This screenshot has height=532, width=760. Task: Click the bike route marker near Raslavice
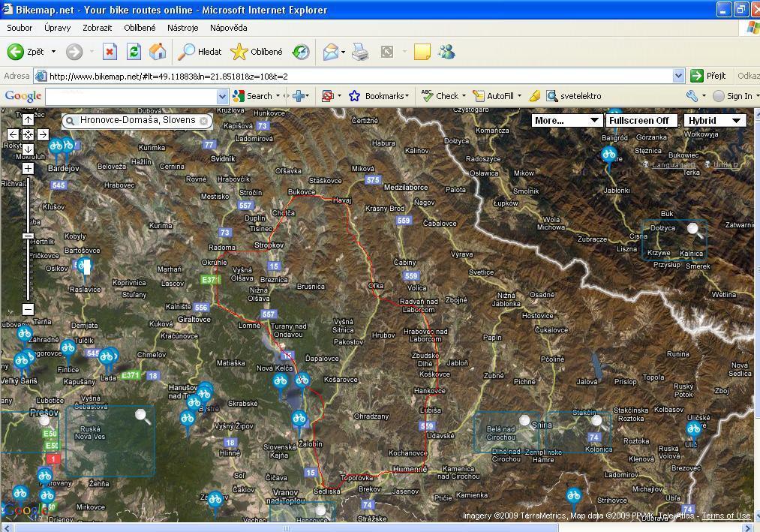pos(85,266)
